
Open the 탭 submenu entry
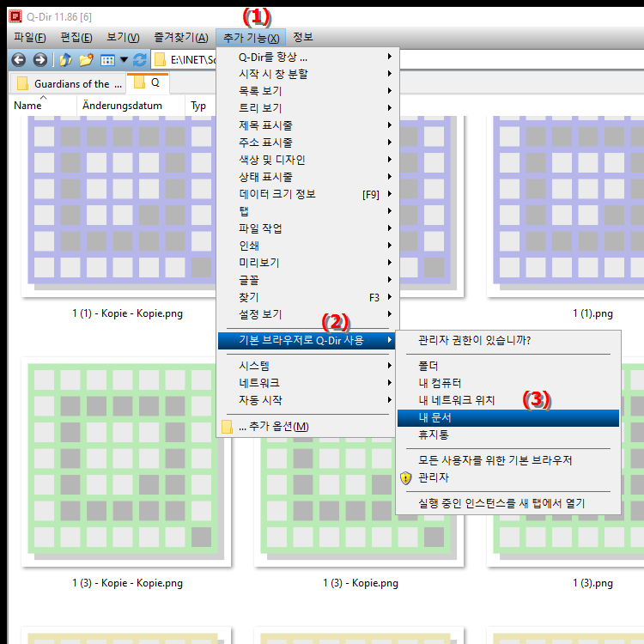[307, 211]
